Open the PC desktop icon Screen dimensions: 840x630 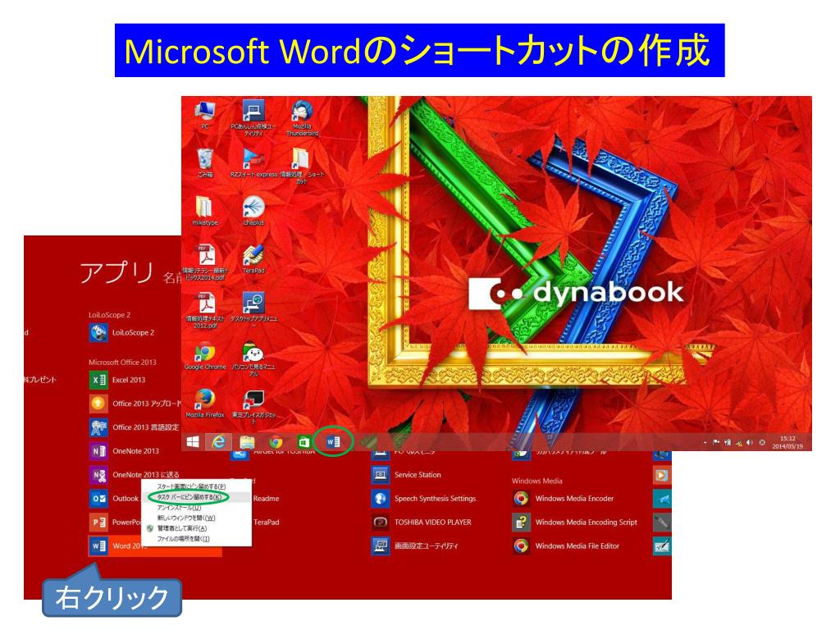204,114
